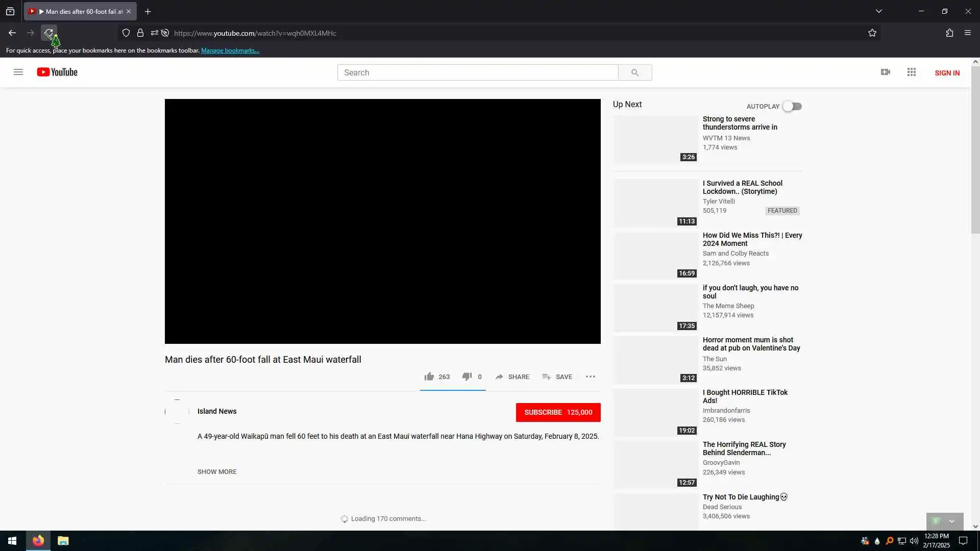This screenshot has height=551, width=980.
Task: Open the Manage bookmarks link
Action: click(x=230, y=51)
